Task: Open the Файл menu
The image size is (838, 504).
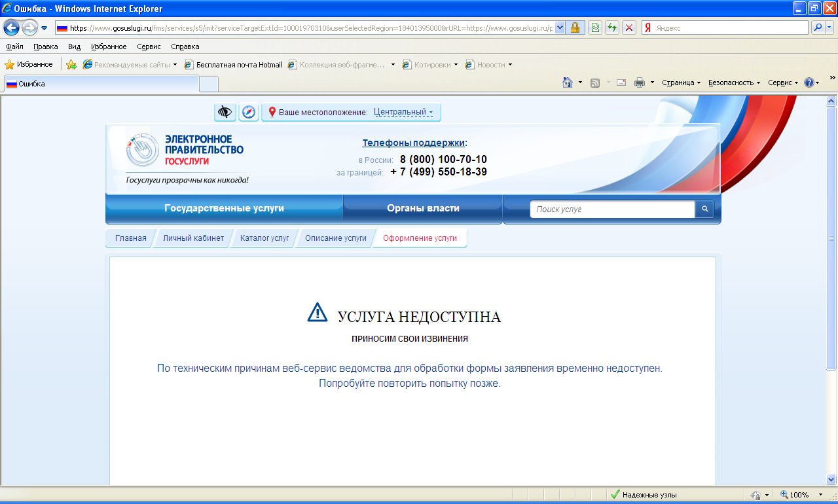Action: point(14,46)
